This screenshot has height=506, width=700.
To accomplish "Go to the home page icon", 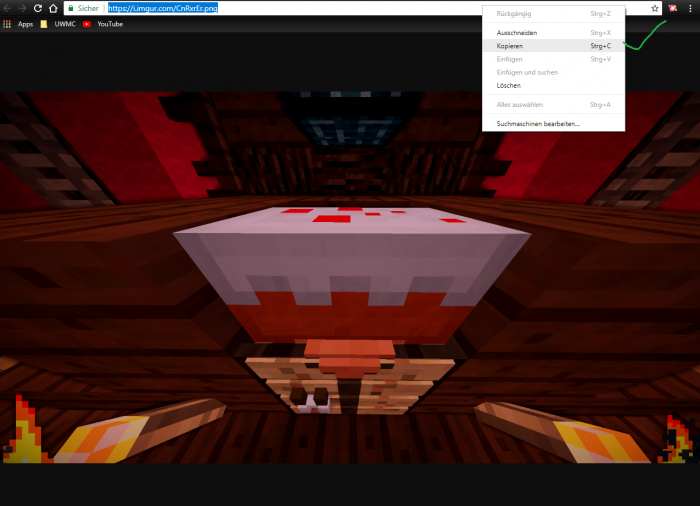I will 53,8.
